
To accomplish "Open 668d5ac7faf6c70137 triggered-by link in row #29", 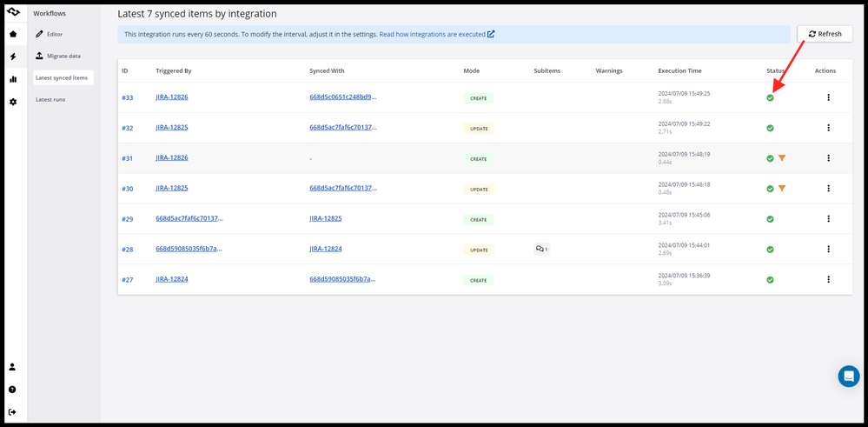I will 189,218.
